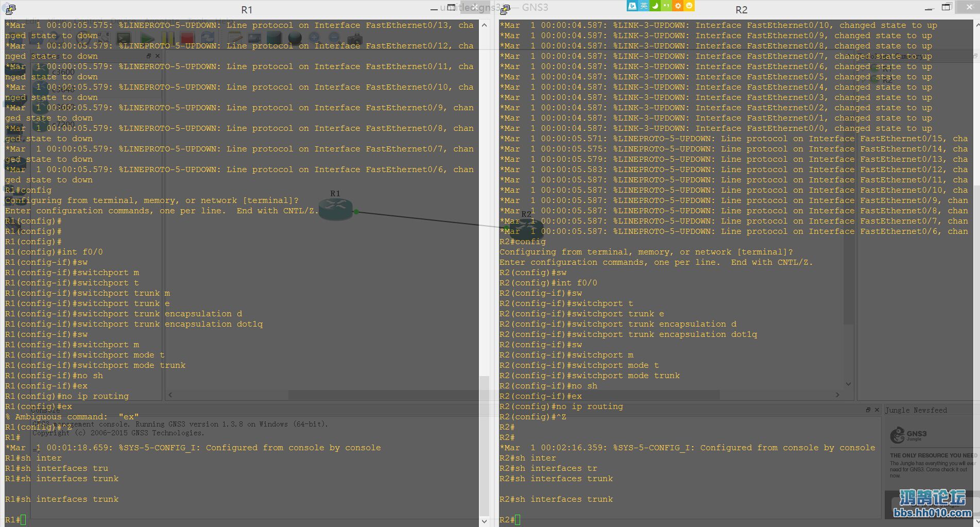Click the R1 terminal scroll-up arrow
This screenshot has width=980, height=527.
[484, 25]
